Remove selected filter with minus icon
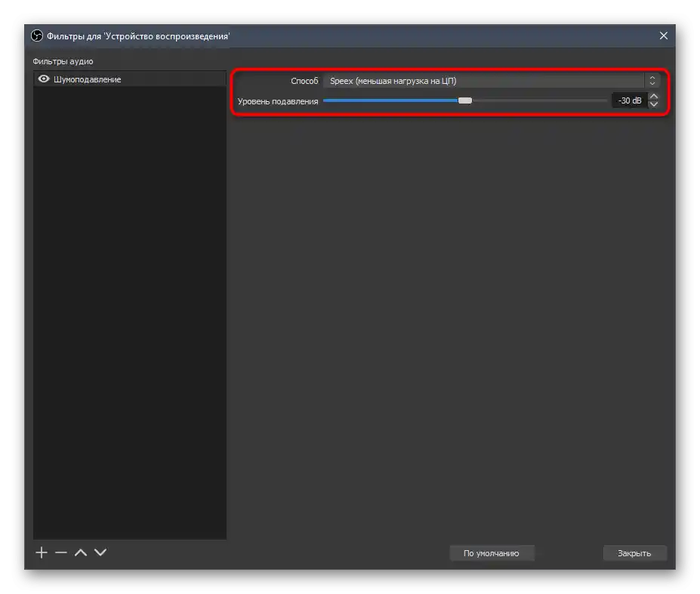The height and width of the screenshot is (594, 700). tap(60, 552)
